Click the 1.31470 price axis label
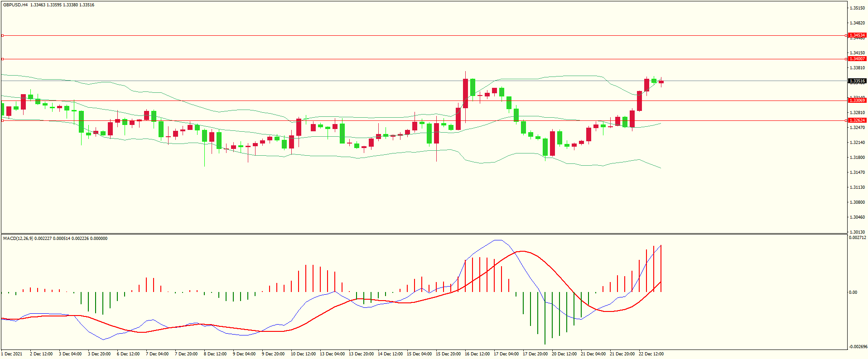868x359 pixels. tap(858, 172)
